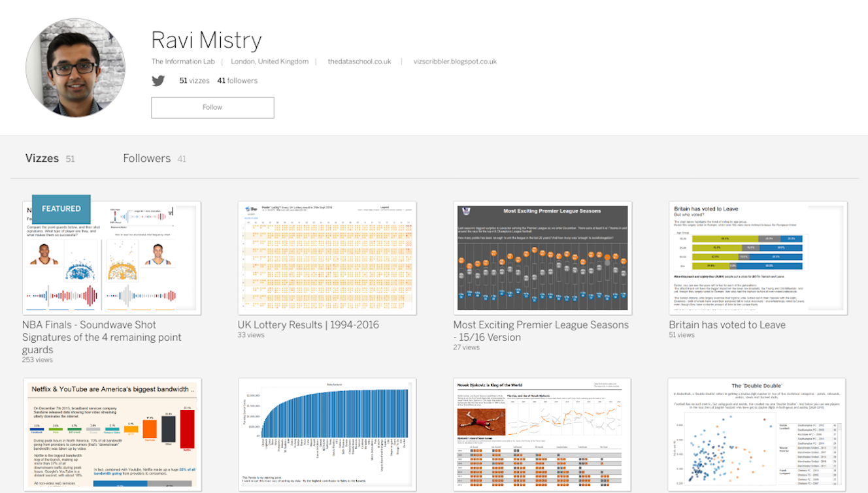Viewport: 868px width, 493px height.
Task: Click the Britain has voted to Leave title
Action: [727, 325]
